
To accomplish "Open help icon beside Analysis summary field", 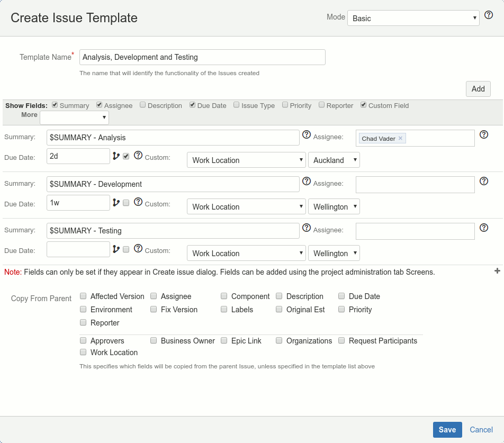I will [307, 134].
